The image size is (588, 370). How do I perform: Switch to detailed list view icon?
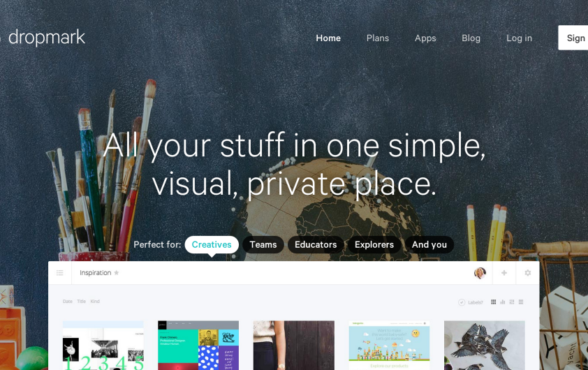pyautogui.click(x=512, y=302)
